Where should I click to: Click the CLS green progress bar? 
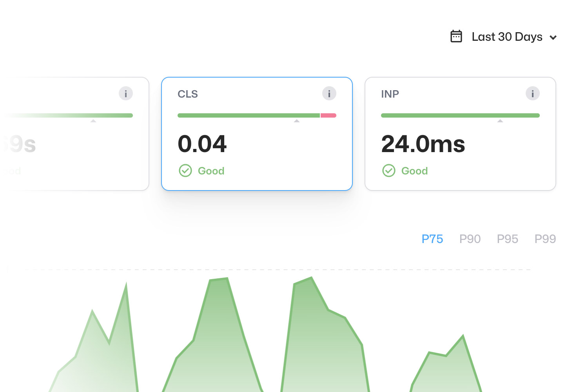tap(249, 115)
